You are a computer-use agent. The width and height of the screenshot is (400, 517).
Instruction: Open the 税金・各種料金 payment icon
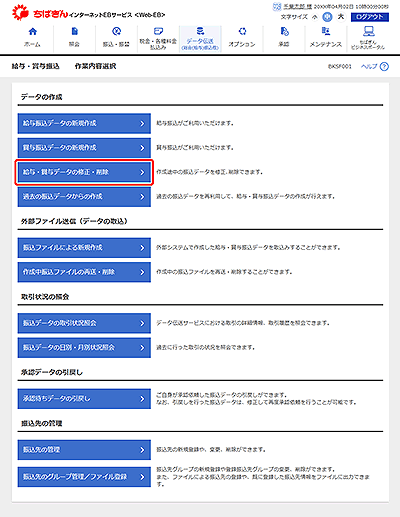158,31
